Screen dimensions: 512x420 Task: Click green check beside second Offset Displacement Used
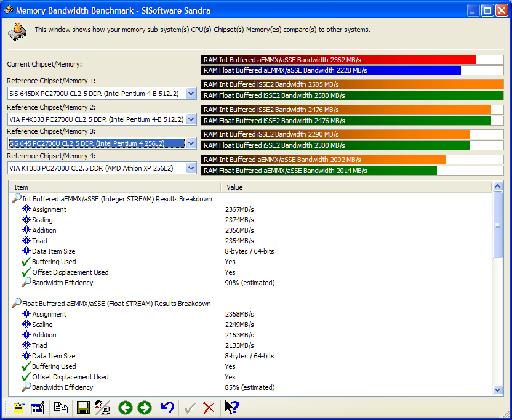coord(26,376)
